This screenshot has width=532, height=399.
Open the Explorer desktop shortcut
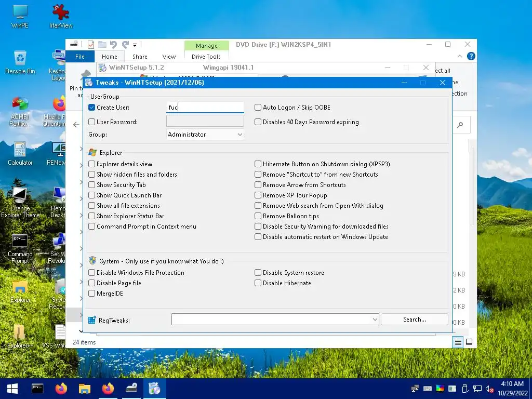[x=20, y=291]
